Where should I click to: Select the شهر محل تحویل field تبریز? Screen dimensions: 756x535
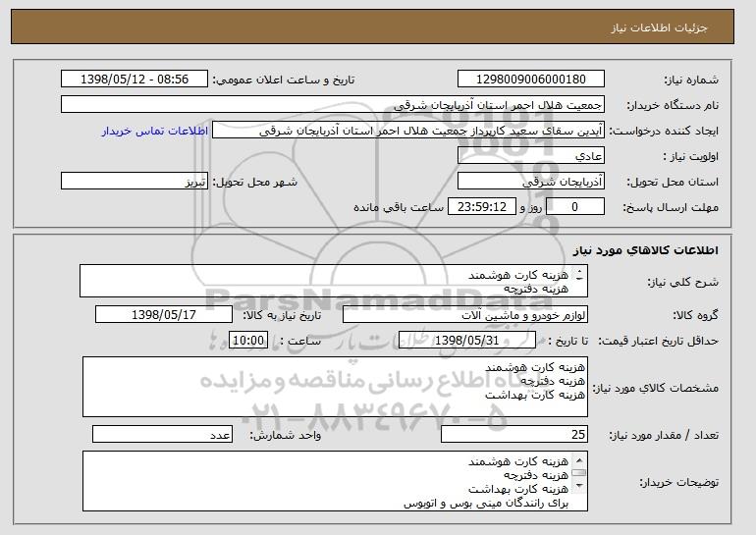(135, 182)
